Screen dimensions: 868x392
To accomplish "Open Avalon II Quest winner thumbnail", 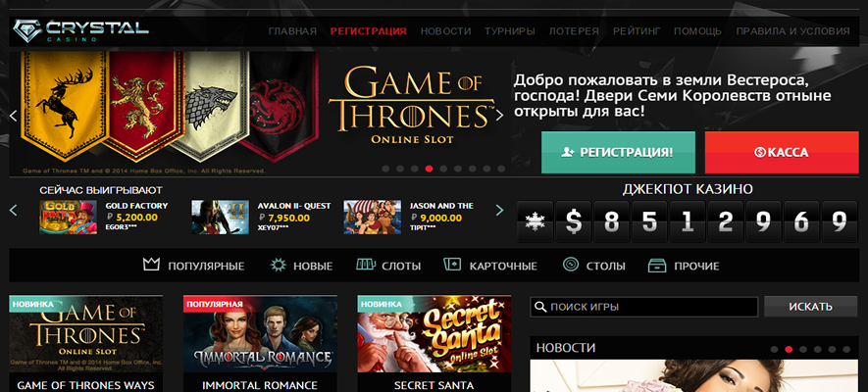I will (221, 218).
